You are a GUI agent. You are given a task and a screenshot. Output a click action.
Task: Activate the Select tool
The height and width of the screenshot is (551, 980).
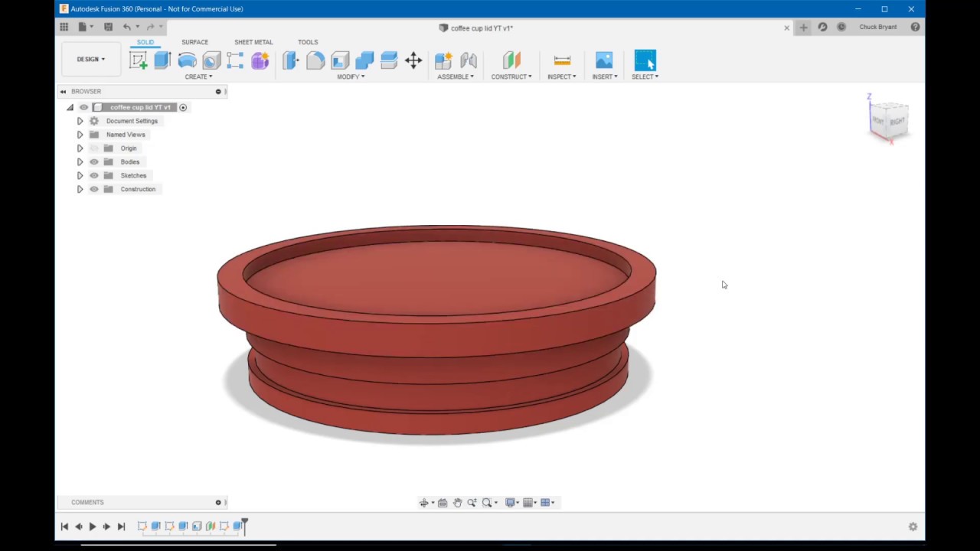pos(645,60)
